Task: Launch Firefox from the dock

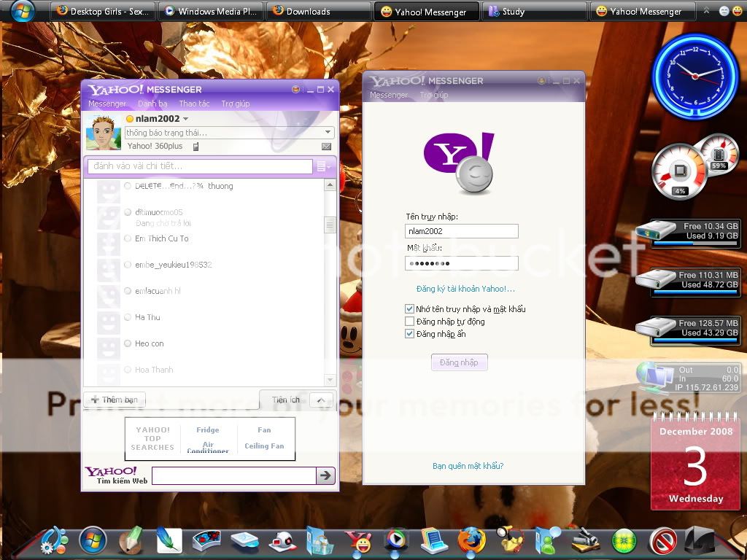Action: click(x=471, y=541)
